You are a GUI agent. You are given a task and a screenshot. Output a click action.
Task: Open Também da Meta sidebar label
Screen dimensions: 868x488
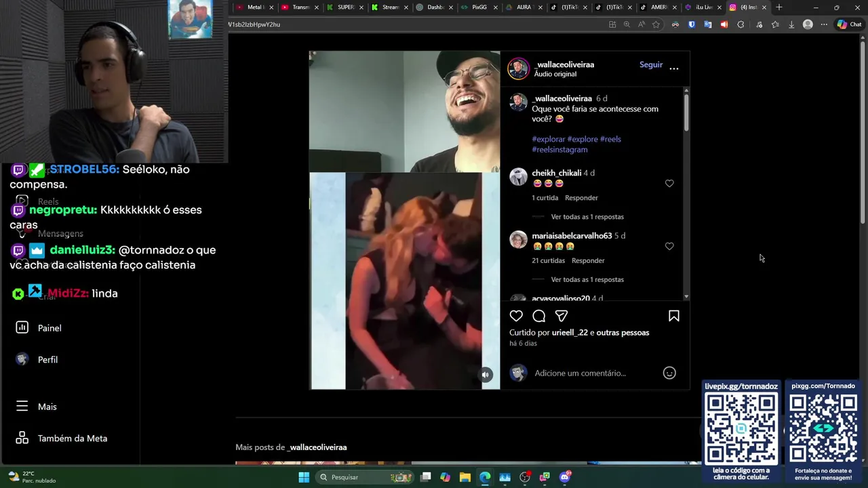(73, 439)
